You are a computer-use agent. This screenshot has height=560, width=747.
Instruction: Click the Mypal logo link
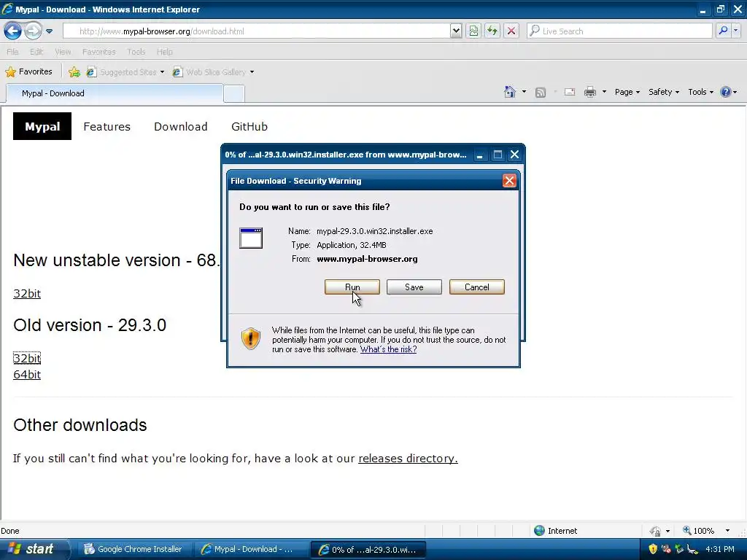click(42, 126)
